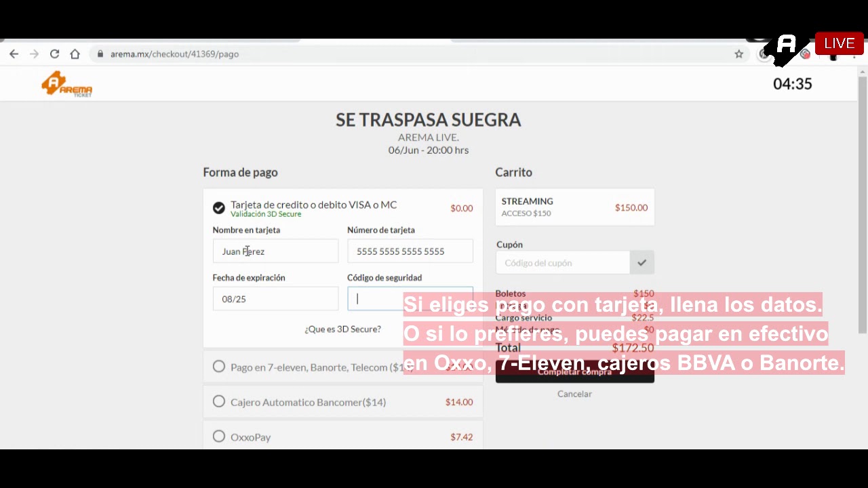Choose Cajero Automatico Bancomer payment
This screenshot has height=488, width=868.
(x=218, y=401)
